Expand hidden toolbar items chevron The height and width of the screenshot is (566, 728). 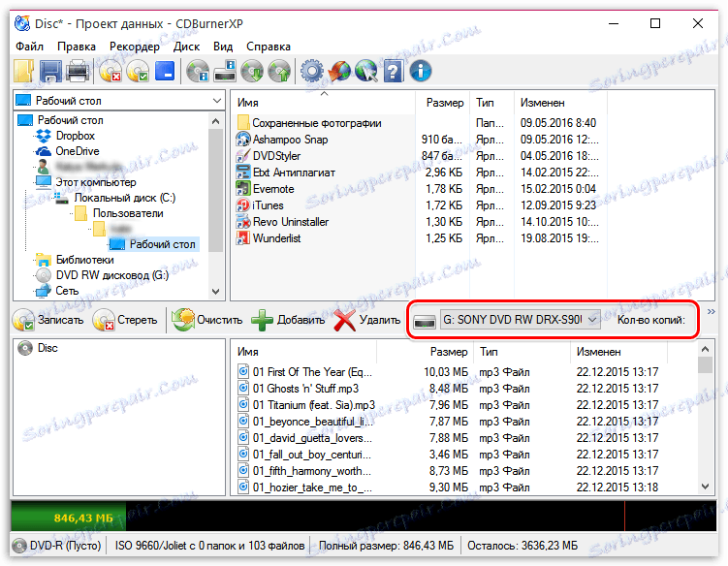point(711,311)
